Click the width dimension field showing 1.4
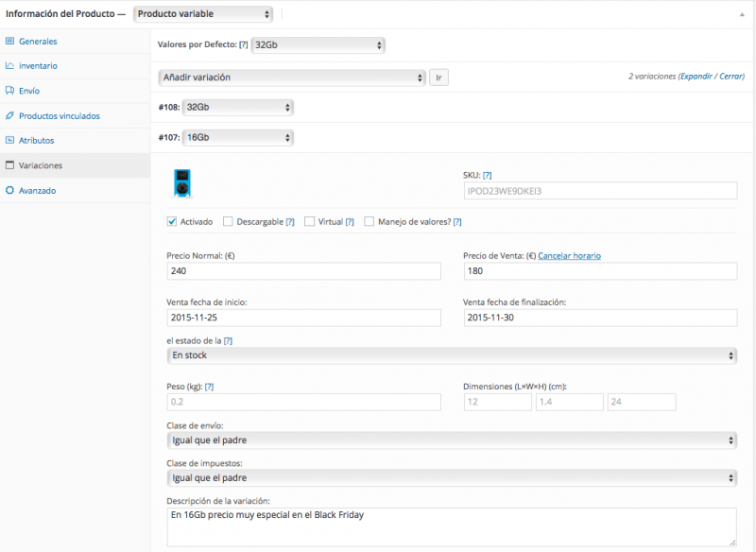 click(x=570, y=402)
